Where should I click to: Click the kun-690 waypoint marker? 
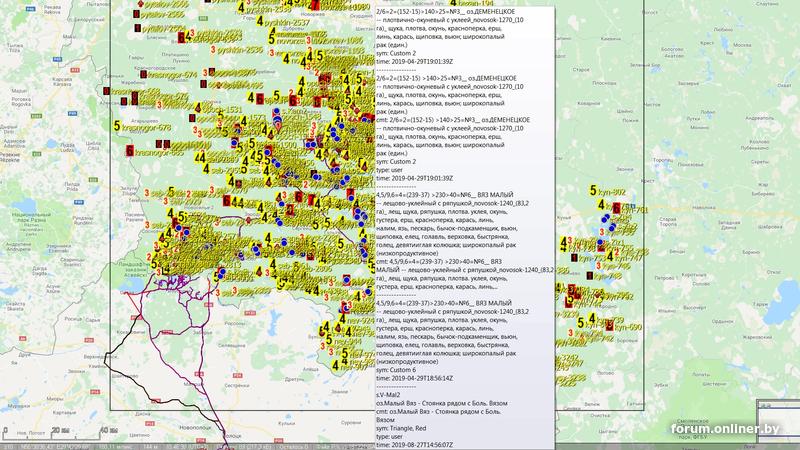[609, 326]
